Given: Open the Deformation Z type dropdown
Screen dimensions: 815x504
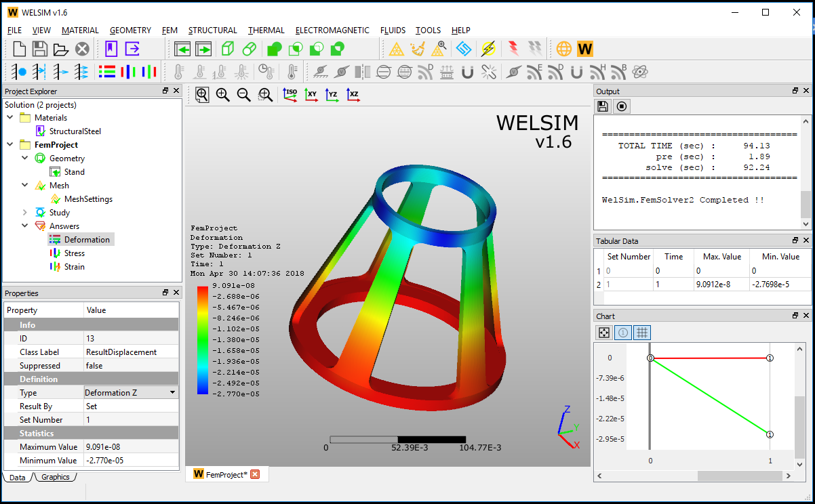Looking at the screenshot, I should click(x=172, y=392).
